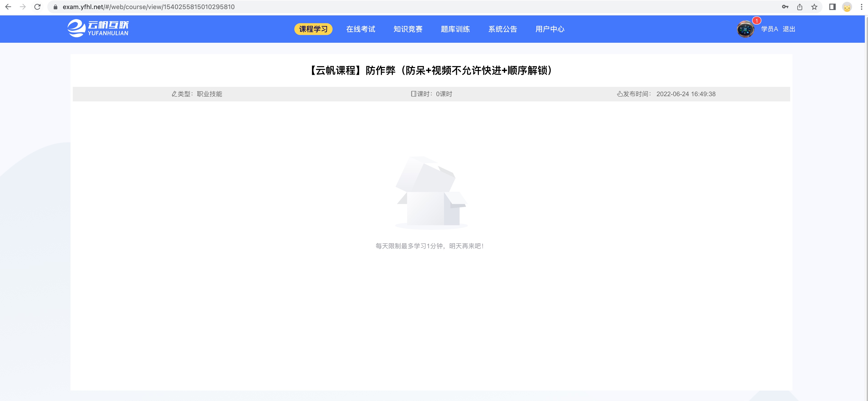Click the 学员A username link
868x401 pixels.
(770, 29)
